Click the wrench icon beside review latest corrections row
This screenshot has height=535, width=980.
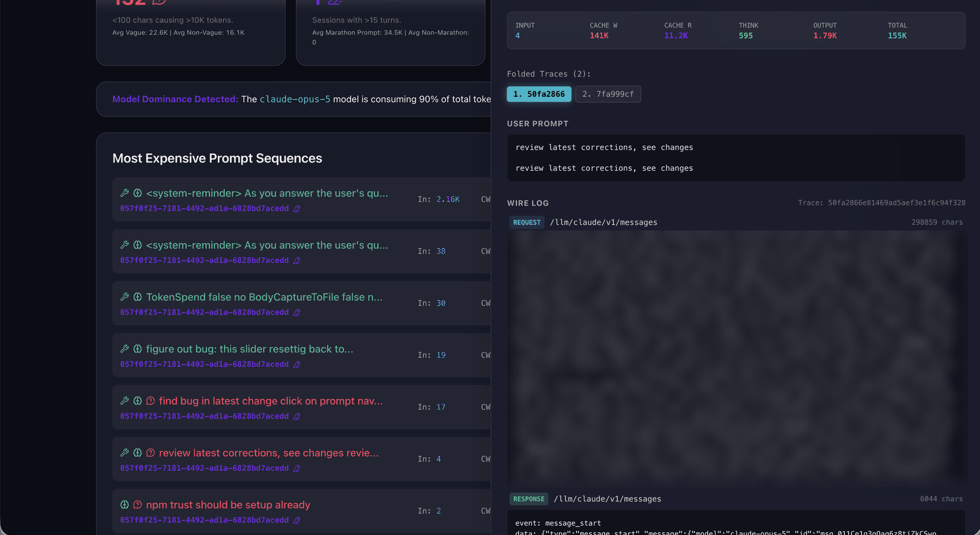[124, 453]
